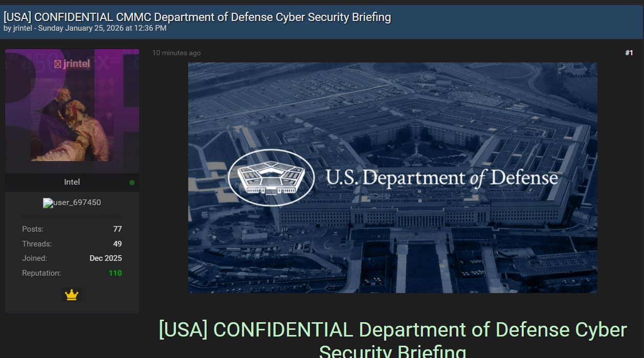Open the user's 49 threads count

[x=117, y=244]
